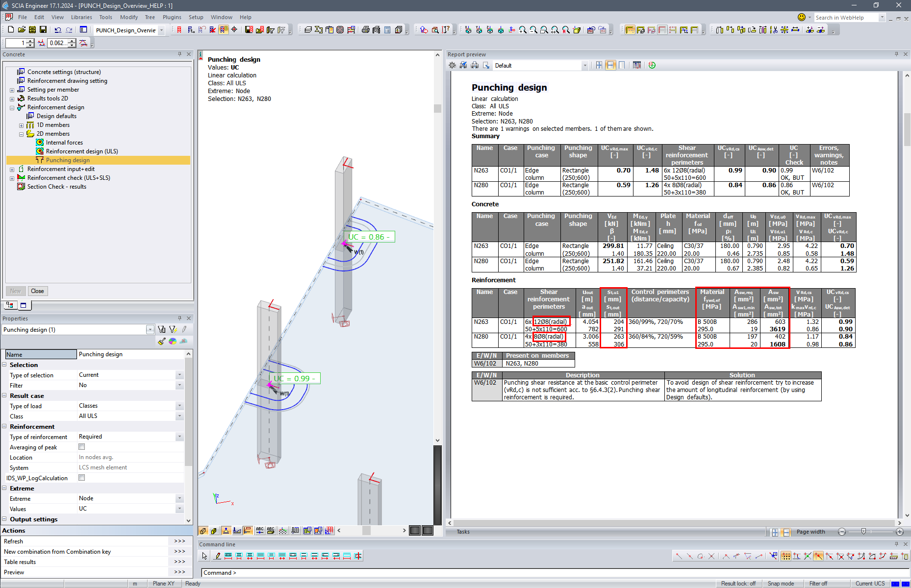Viewport: 911px width, 588px height.
Task: Click the New file icon
Action: 11,30
